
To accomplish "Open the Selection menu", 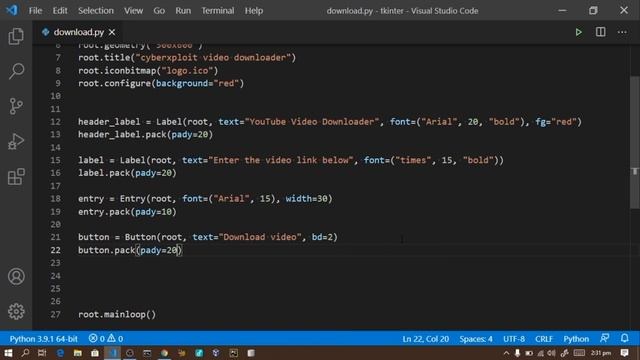I will pyautogui.click(x=96, y=11).
